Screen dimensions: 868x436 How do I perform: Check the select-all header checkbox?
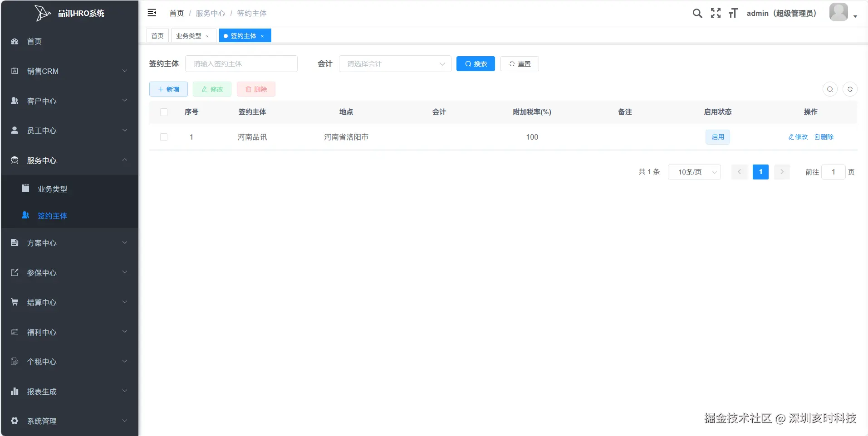click(x=164, y=112)
